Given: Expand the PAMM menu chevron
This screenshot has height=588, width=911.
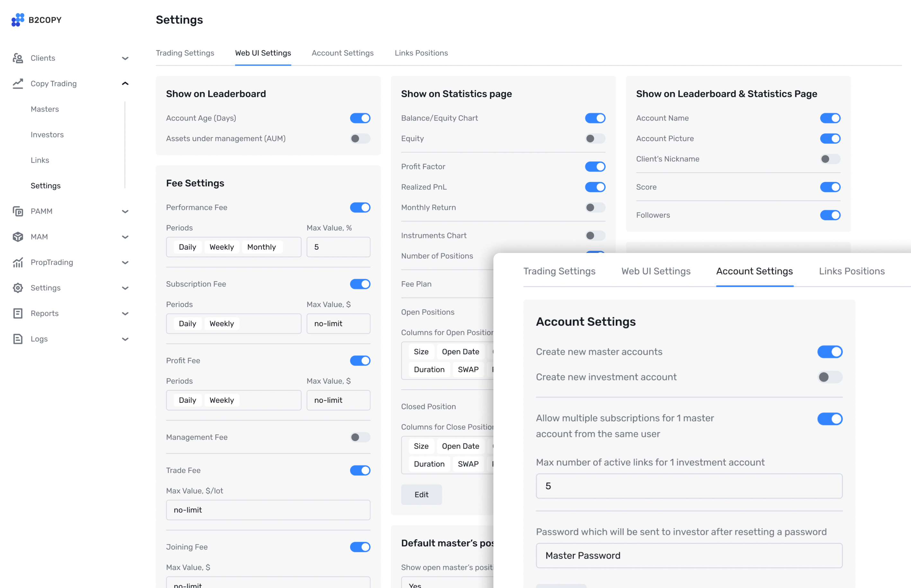Looking at the screenshot, I should coord(125,211).
